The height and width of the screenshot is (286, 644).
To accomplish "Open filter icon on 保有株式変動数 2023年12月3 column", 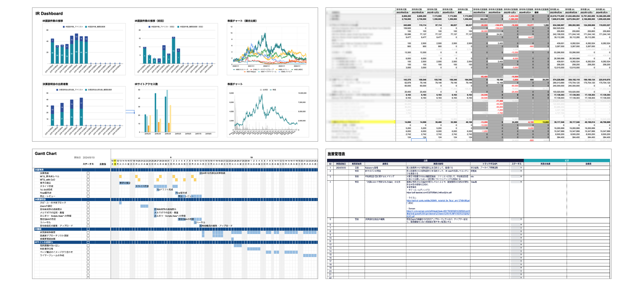I will tap(518, 13).
